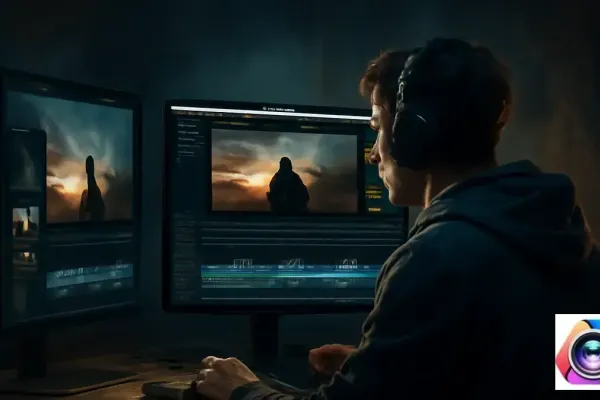Click the white title bar of the center editor window
Screen dimensions: 600x400
pyautogui.click(x=271, y=111)
